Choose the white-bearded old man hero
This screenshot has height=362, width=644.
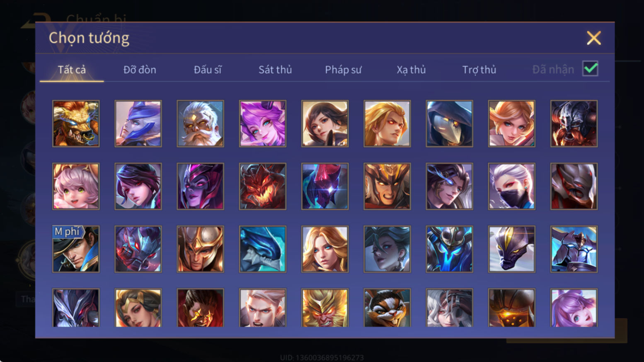click(x=200, y=123)
